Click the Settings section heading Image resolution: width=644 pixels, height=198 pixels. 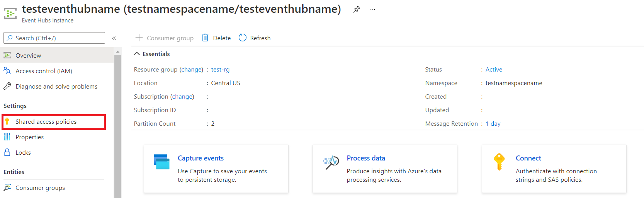point(15,106)
